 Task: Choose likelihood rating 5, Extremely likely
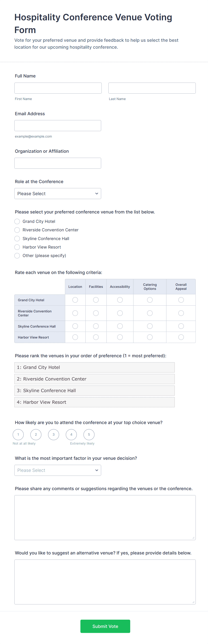point(89,435)
